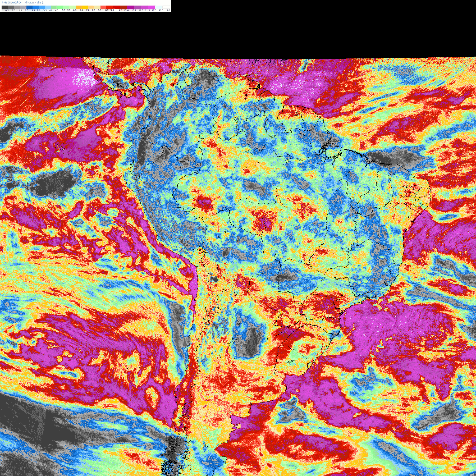Screen dimensions: 476x476
Task: Click the 9.0 legend value
Action: click(112, 10)
